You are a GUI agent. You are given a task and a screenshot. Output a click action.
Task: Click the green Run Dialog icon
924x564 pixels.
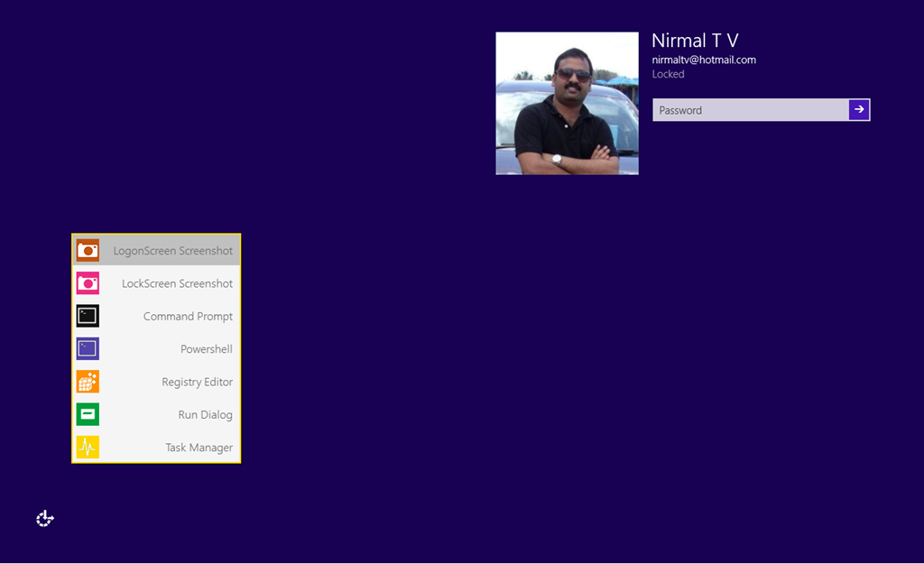click(x=88, y=414)
